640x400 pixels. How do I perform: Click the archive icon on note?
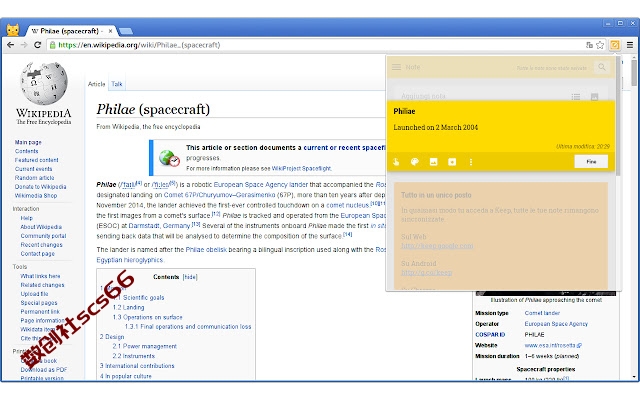[x=452, y=162]
